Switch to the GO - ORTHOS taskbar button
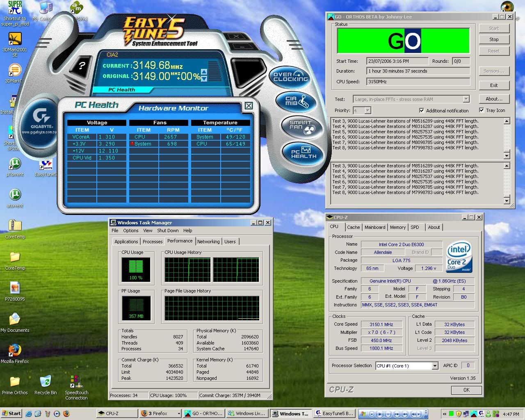 click(x=203, y=413)
